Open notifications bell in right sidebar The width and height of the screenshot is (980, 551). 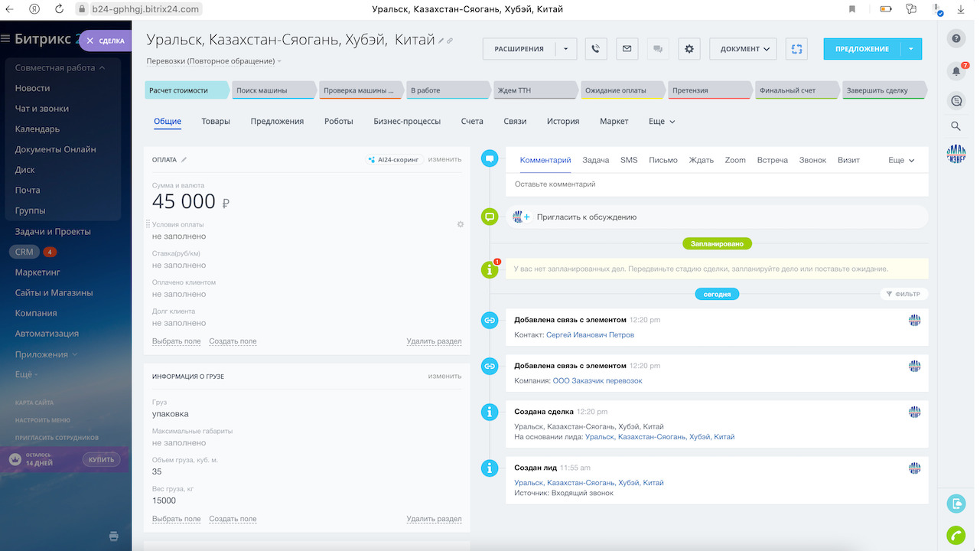pos(956,71)
